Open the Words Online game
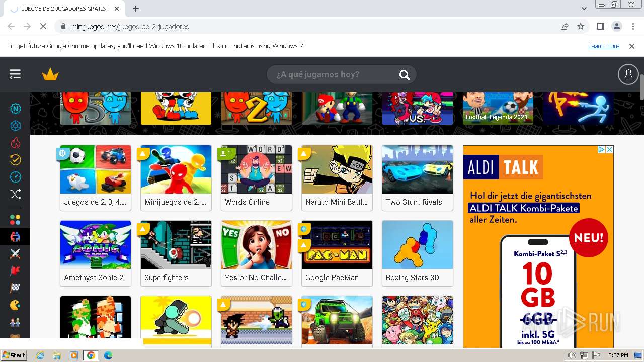Viewport: 644px width, 362px height. (x=257, y=178)
